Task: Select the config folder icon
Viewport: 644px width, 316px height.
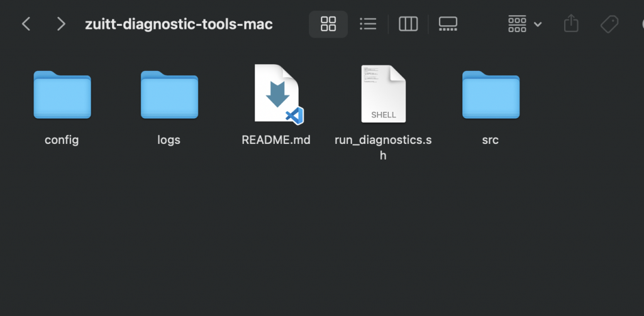Action: (x=62, y=94)
